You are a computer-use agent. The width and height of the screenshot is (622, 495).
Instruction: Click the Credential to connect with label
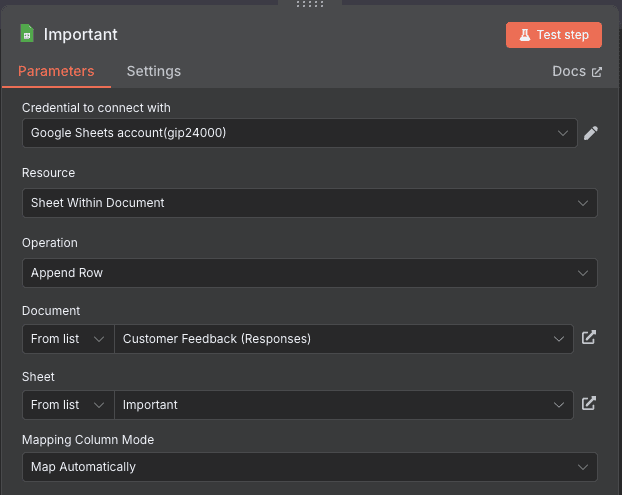[96, 108]
